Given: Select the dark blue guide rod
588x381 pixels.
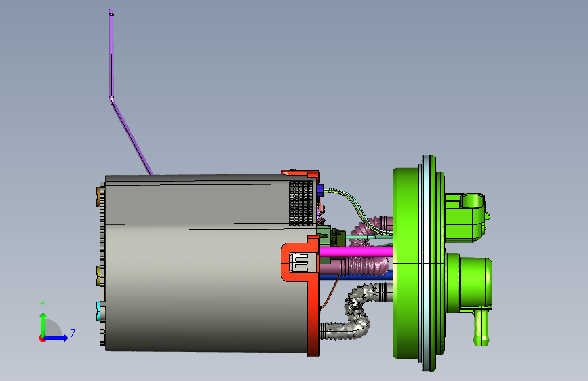Looking at the screenshot, I should click(x=356, y=277).
